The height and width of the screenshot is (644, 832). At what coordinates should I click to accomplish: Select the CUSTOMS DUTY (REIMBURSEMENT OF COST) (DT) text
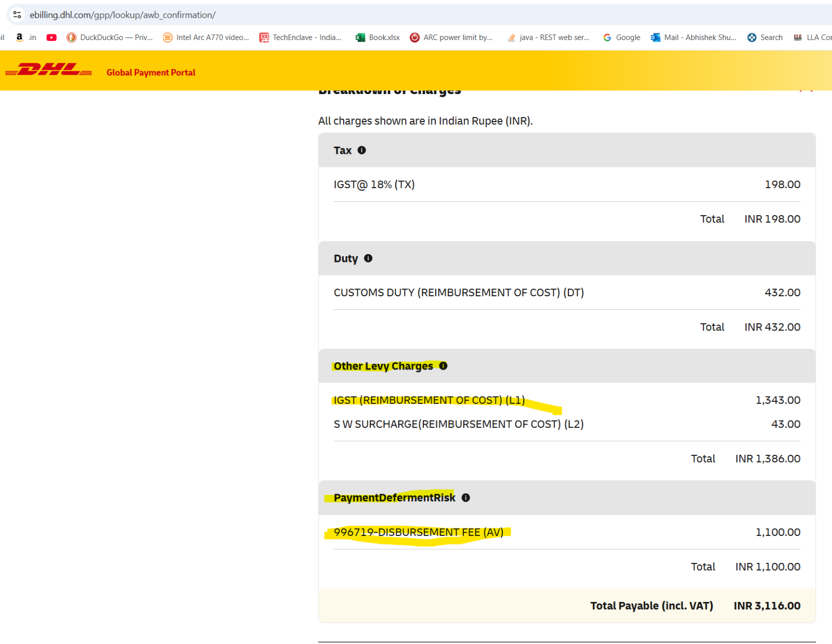click(x=459, y=293)
